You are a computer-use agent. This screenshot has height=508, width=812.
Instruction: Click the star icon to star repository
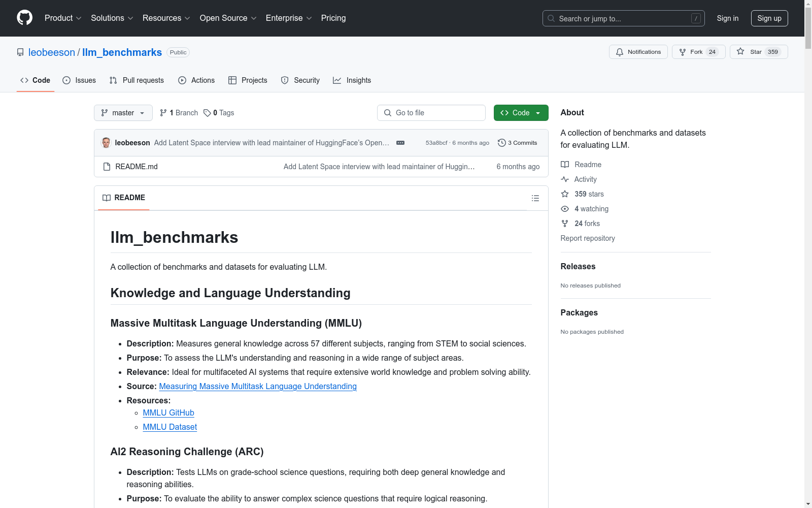pos(740,52)
